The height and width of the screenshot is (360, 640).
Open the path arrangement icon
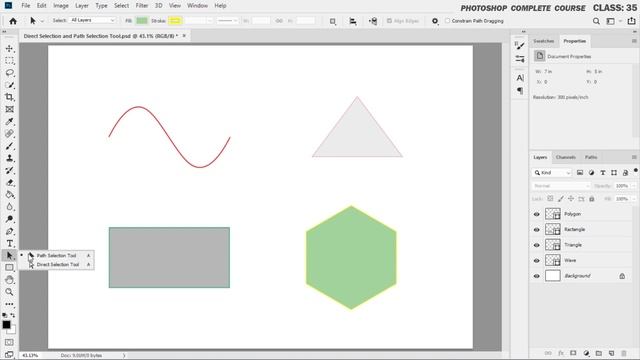point(373,21)
